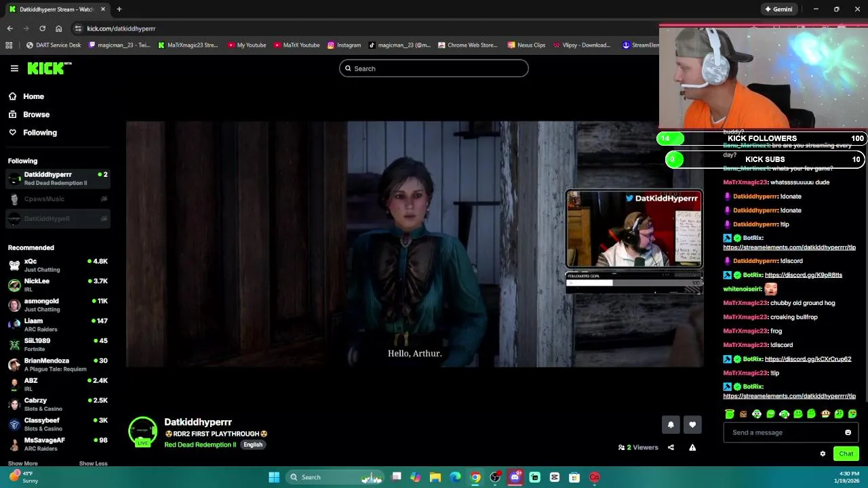Image resolution: width=868 pixels, height=488 pixels.
Task: Click the English language tag
Action: [x=253, y=445]
